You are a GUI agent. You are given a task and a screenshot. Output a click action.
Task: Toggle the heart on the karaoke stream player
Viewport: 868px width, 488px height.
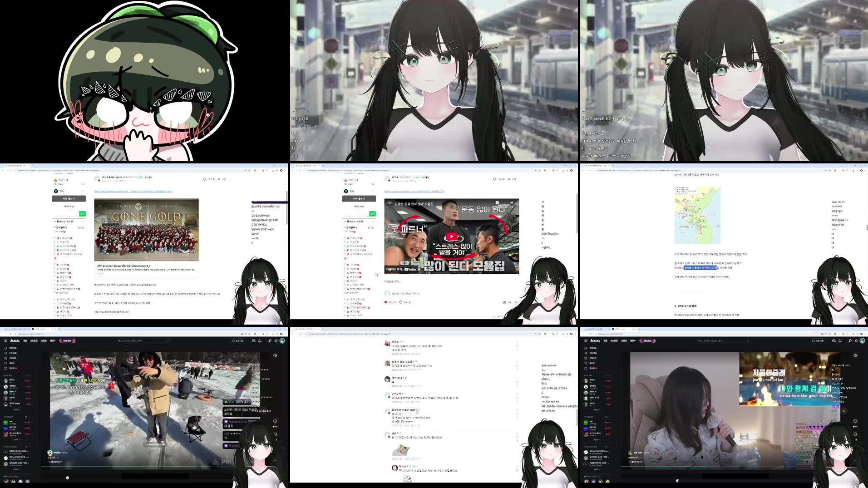pyautogui.click(x=855, y=420)
